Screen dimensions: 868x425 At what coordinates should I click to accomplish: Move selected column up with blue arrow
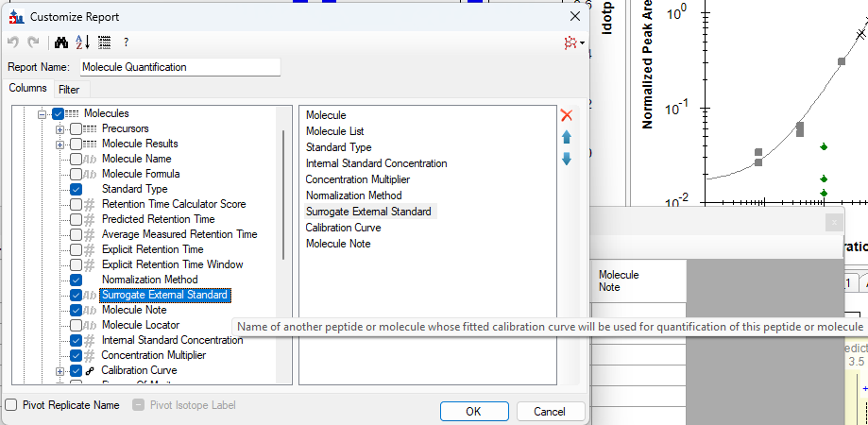pyautogui.click(x=567, y=137)
